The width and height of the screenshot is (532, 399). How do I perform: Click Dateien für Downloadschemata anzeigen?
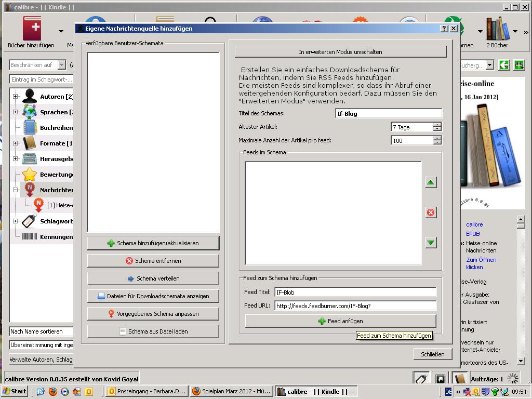click(x=153, y=296)
